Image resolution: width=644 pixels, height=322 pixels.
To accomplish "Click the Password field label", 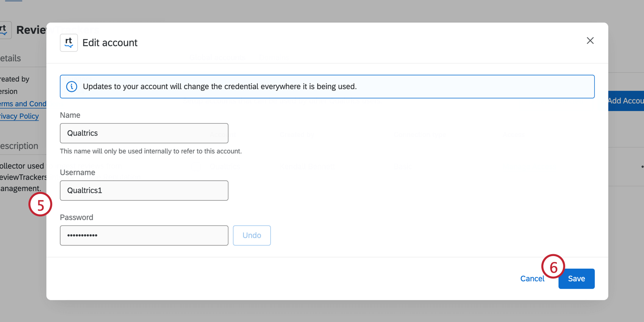I will coord(77,217).
